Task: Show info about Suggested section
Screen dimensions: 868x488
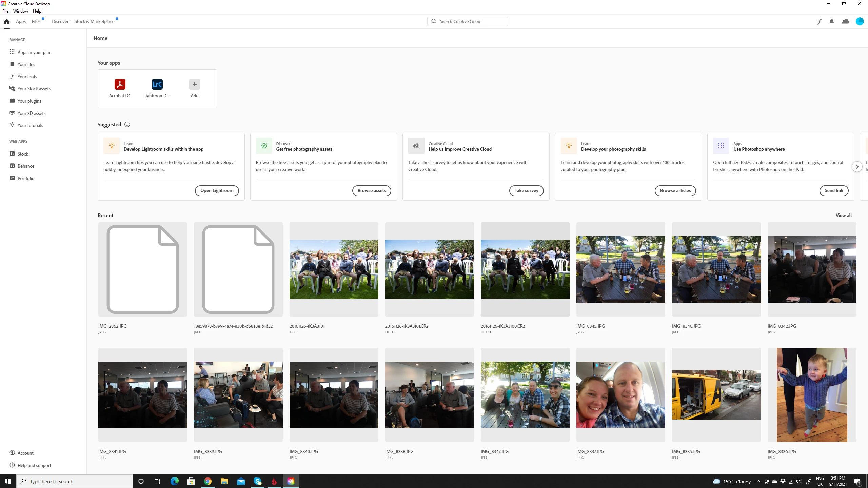Action: (127, 124)
